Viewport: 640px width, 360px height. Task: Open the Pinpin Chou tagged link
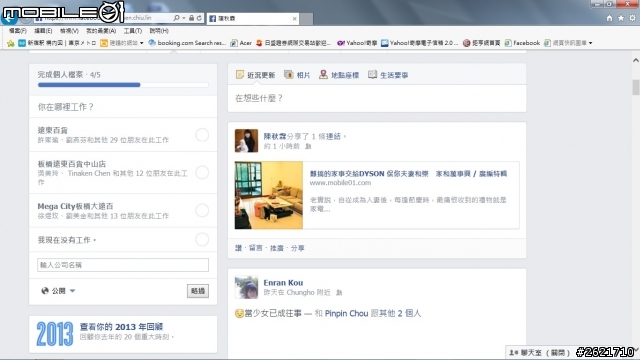[346, 313]
